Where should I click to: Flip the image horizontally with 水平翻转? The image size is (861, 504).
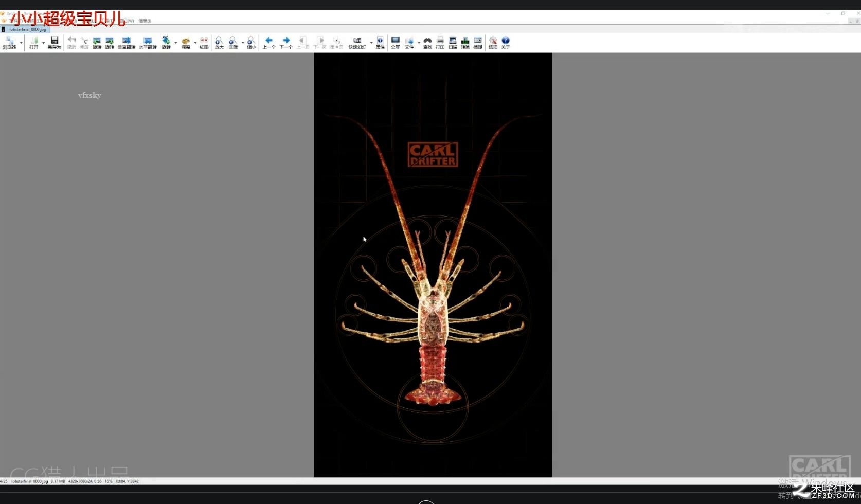tap(148, 43)
